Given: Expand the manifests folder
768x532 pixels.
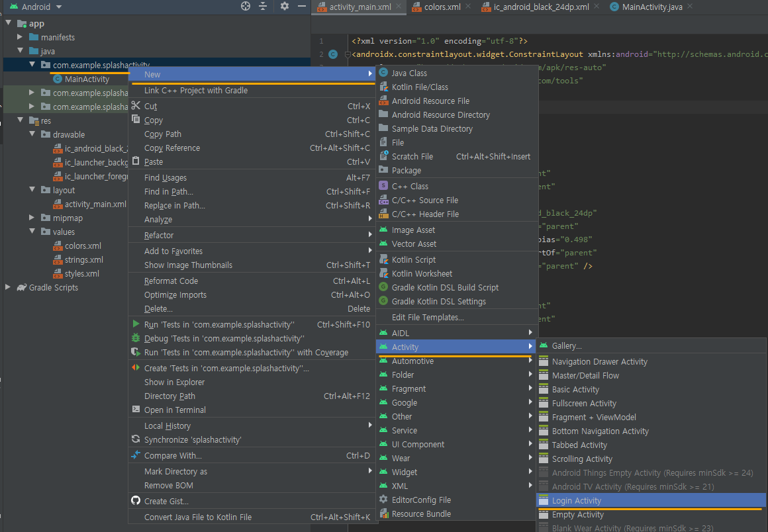Looking at the screenshot, I should coord(20,36).
